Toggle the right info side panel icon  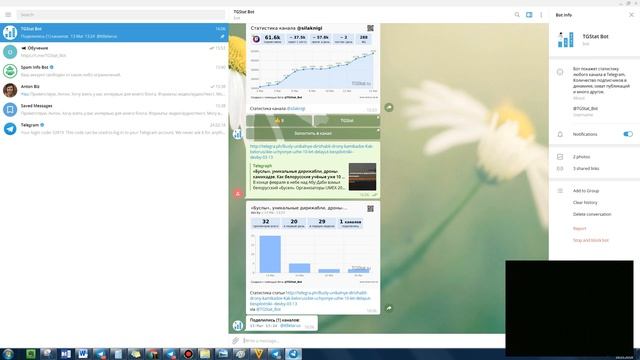click(x=529, y=15)
